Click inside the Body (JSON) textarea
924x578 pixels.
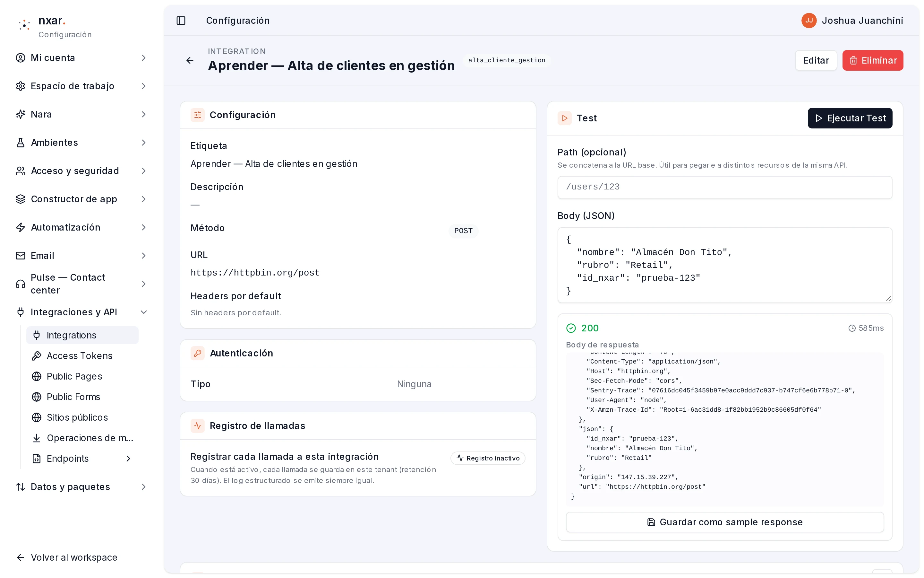coord(725,265)
